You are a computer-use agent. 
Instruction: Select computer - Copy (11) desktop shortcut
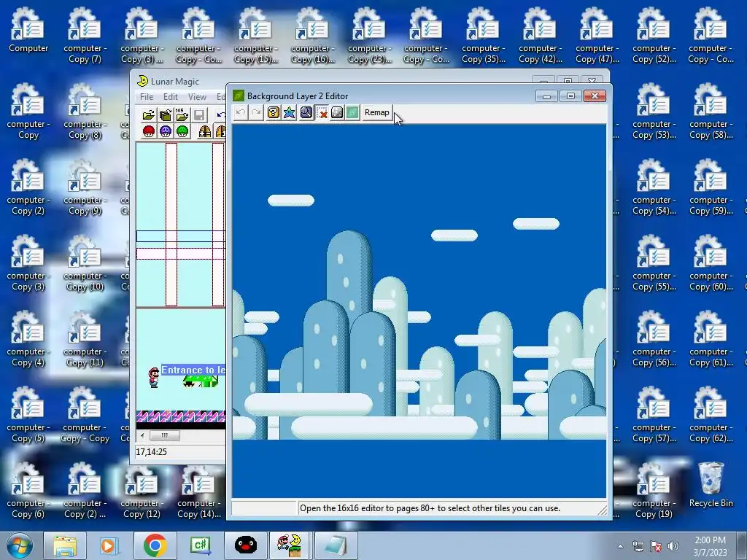(x=85, y=339)
